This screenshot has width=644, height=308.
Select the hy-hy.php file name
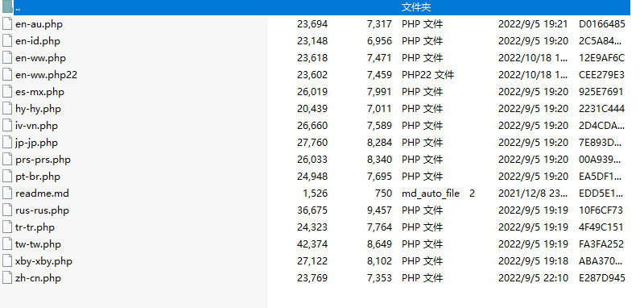tap(38, 109)
